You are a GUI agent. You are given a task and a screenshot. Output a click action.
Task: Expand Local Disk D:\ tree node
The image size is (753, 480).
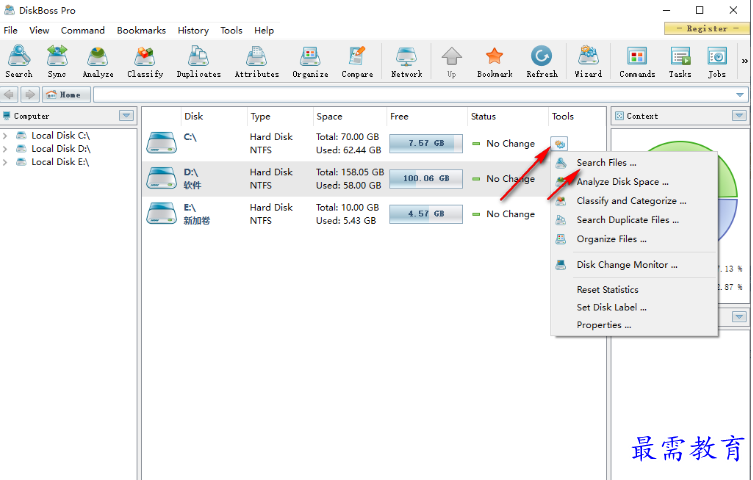(x=5, y=149)
